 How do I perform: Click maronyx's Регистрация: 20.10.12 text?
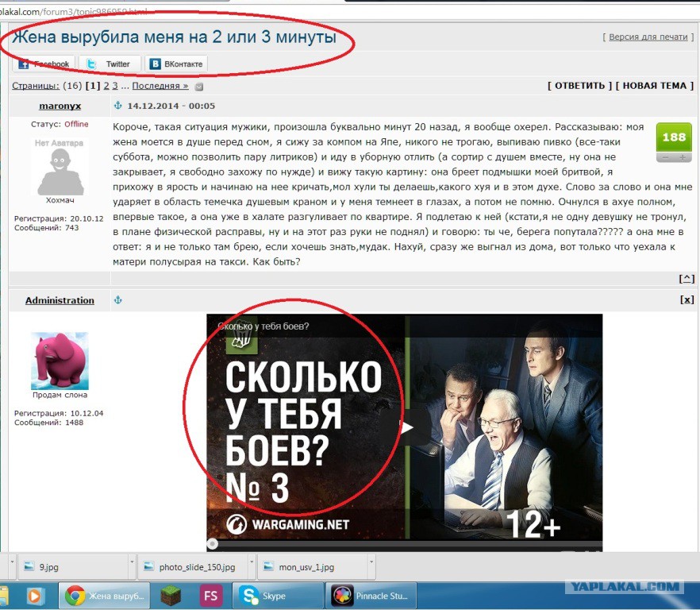[59, 218]
